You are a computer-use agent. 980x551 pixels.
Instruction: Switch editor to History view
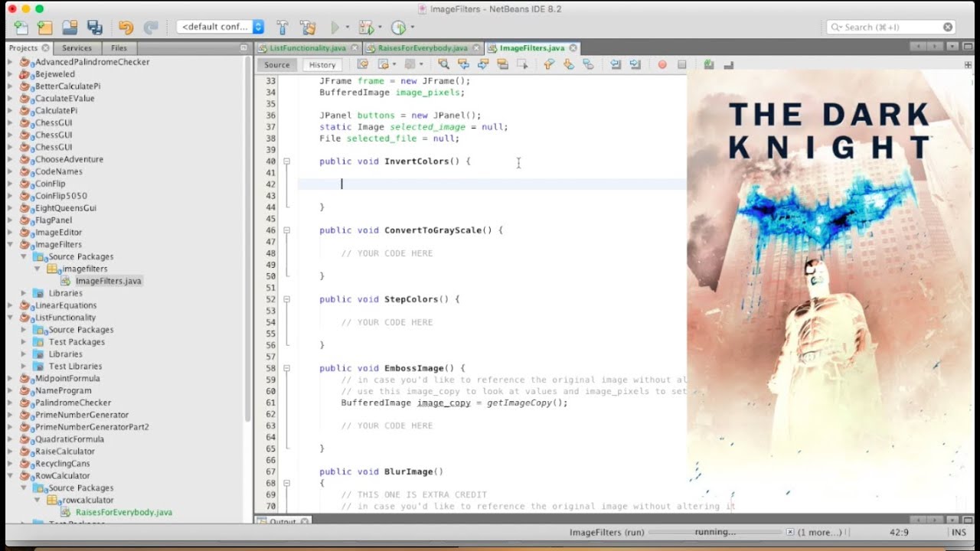coord(322,65)
